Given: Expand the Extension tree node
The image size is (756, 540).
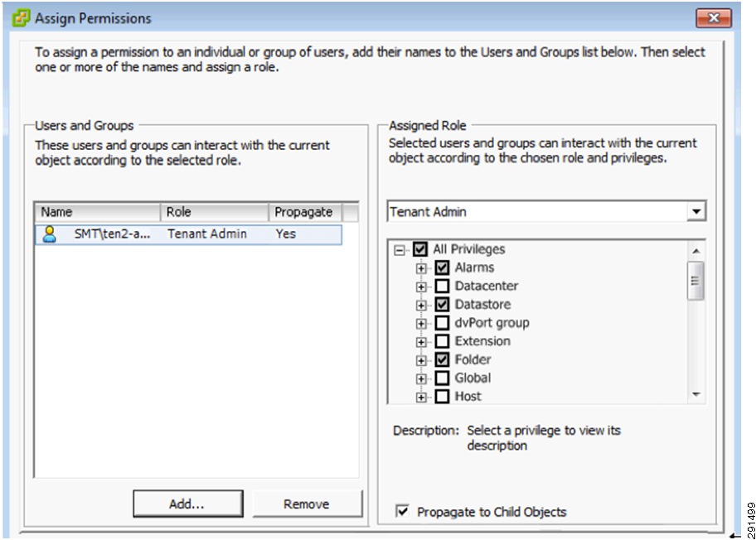Looking at the screenshot, I should (x=421, y=342).
